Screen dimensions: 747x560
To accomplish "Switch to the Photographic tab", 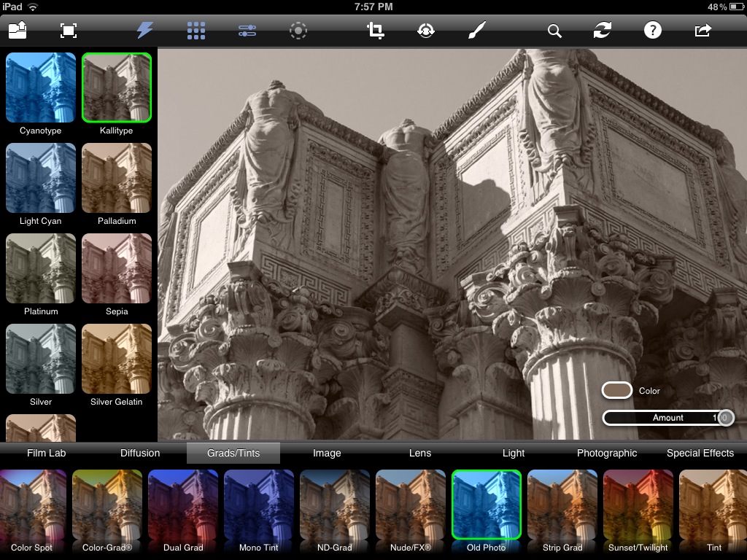I will 607,453.
